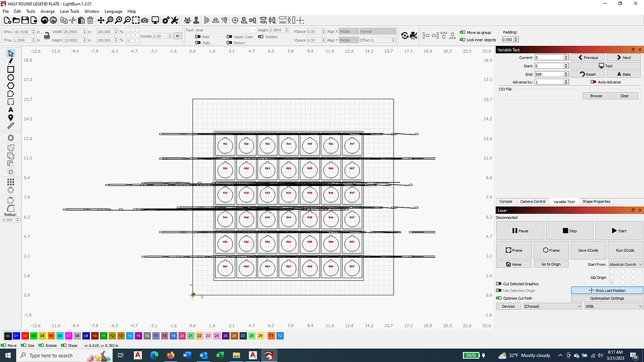This screenshot has height=362, width=644.
Task: Toggle Cut Selected Graphics
Action: pos(499,283)
